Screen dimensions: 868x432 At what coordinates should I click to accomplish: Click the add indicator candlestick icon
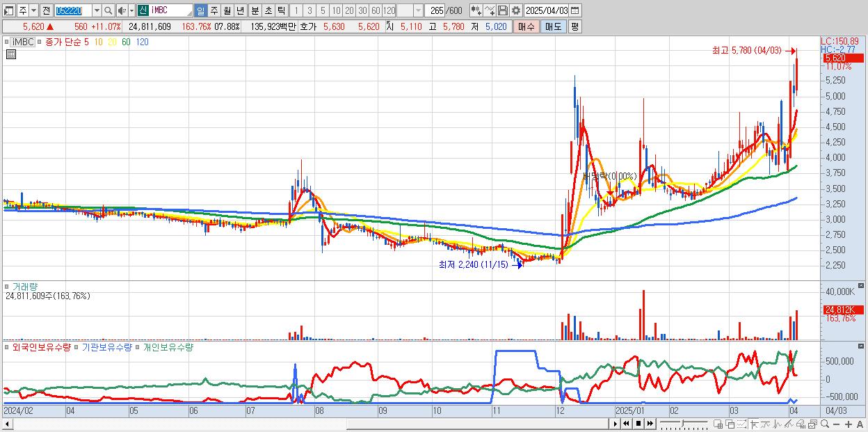(476, 10)
